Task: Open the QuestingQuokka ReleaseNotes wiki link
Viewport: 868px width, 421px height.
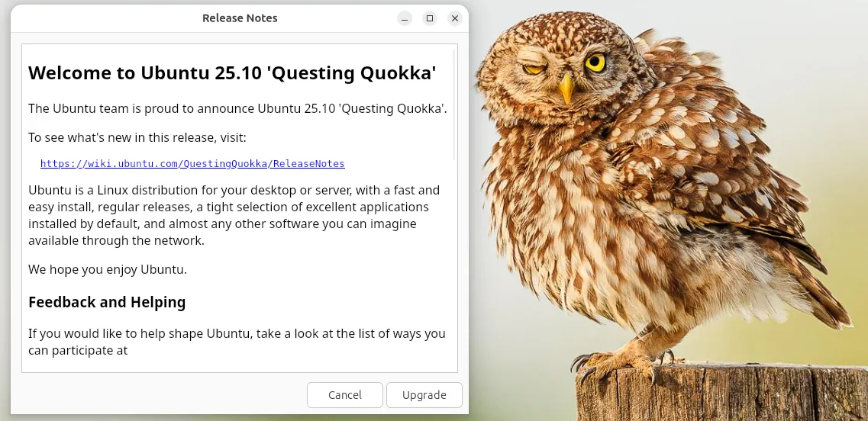Action: tap(192, 164)
